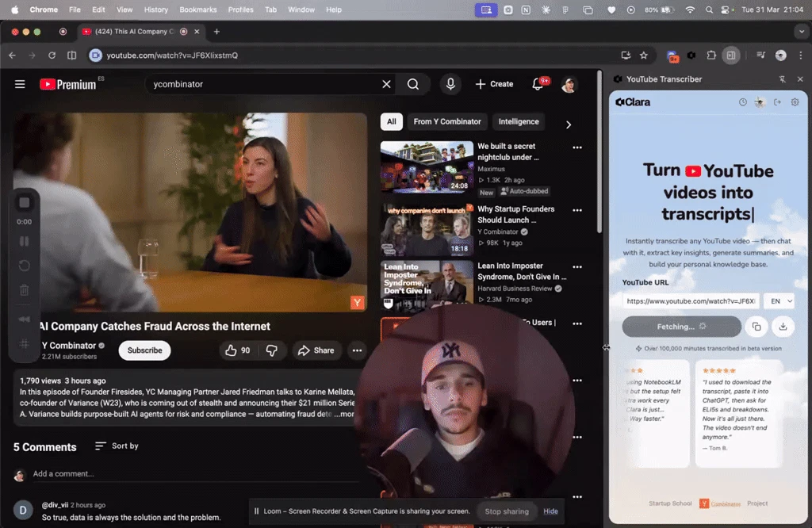Image resolution: width=812 pixels, height=528 pixels.
Task: Open Chrome extensions puzzle icon
Action: pyautogui.click(x=711, y=55)
